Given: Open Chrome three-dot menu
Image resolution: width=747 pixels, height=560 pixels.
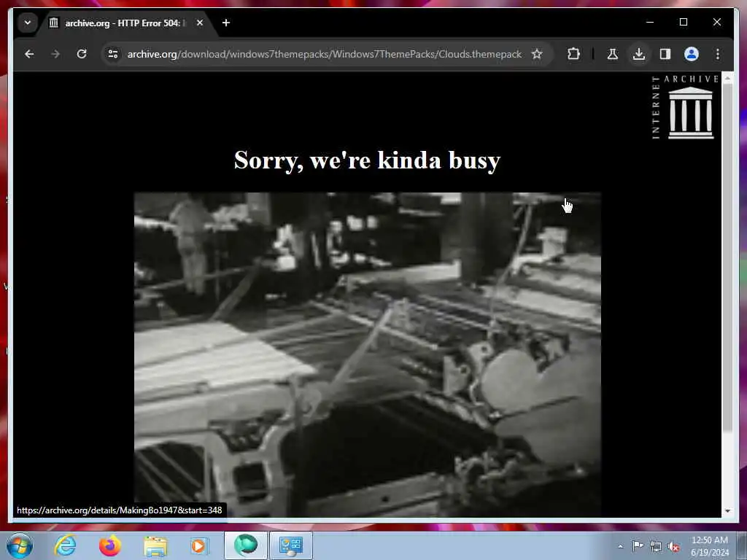Looking at the screenshot, I should point(718,54).
